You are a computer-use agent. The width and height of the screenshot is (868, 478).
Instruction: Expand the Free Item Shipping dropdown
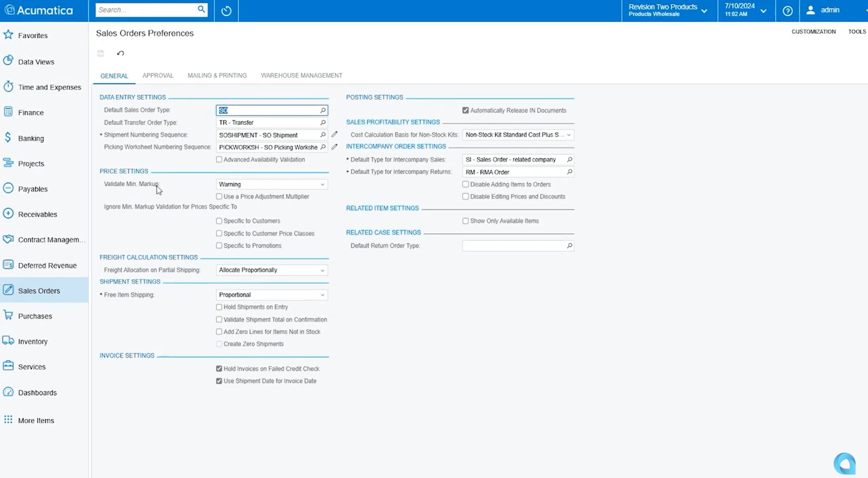point(322,294)
